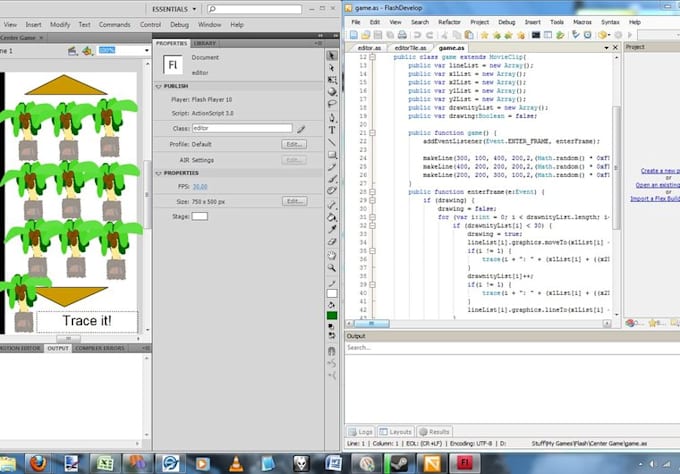Image resolution: width=680 pixels, height=474 pixels.
Task: Select the Selection arrow tool in Flash
Action: tap(332, 56)
